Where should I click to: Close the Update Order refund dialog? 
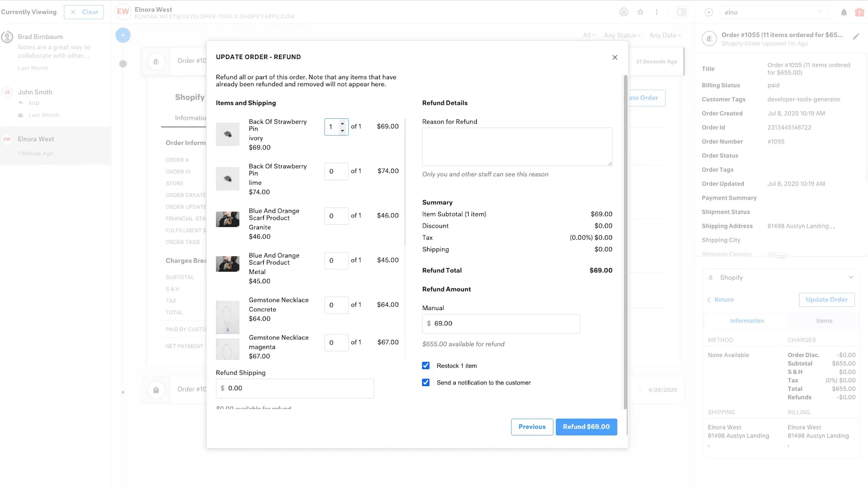pos(615,57)
